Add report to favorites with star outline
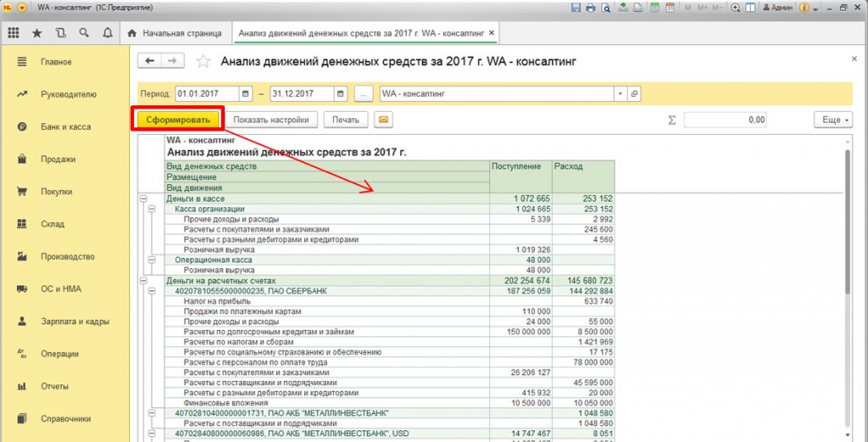868x442 pixels. click(203, 61)
